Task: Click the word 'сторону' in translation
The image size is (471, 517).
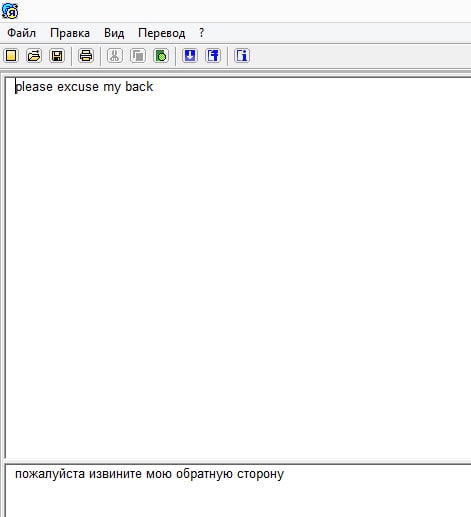Action: tap(260, 474)
